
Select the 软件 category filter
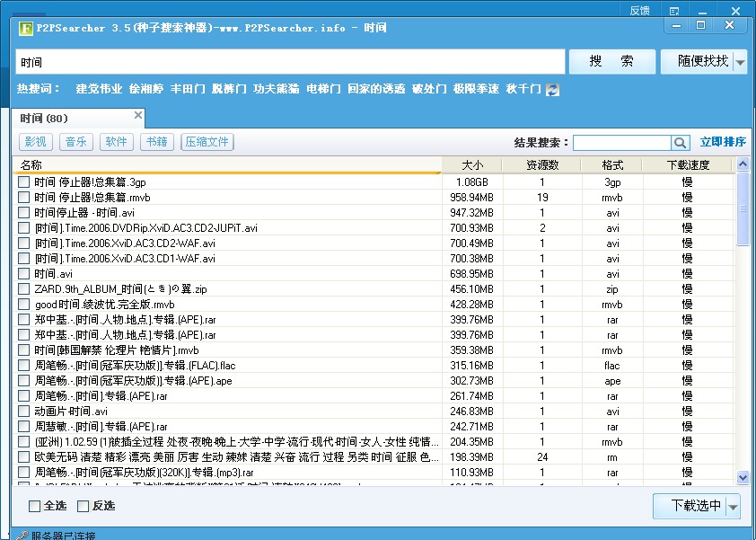point(116,141)
